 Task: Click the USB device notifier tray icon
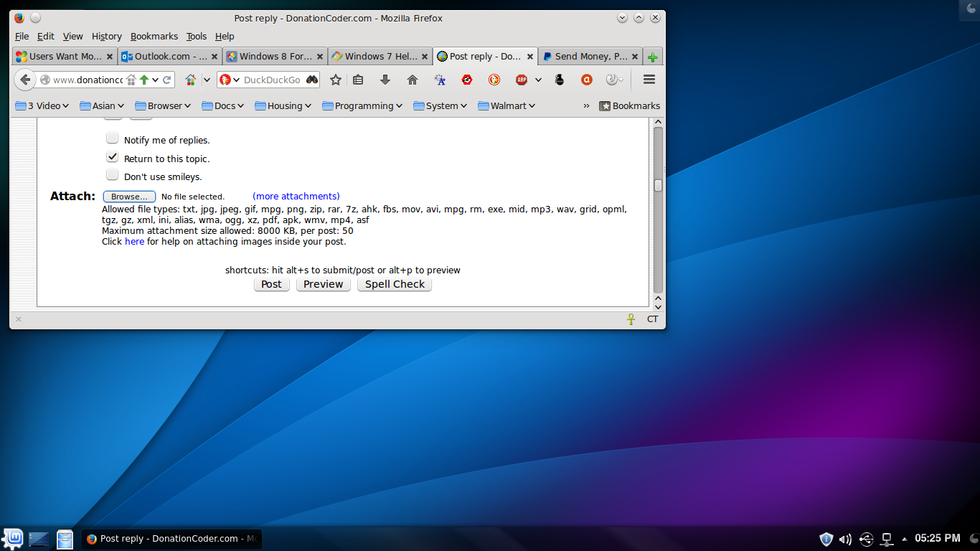tap(866, 539)
